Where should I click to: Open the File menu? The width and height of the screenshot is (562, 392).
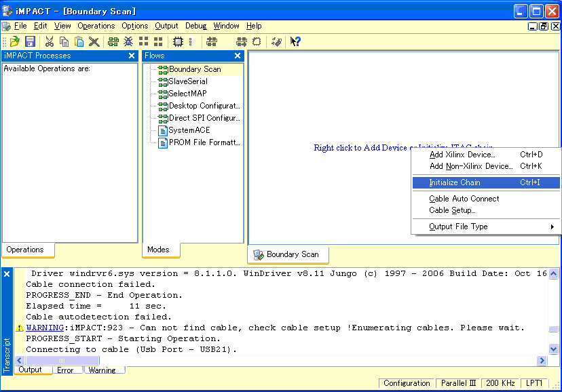click(20, 26)
